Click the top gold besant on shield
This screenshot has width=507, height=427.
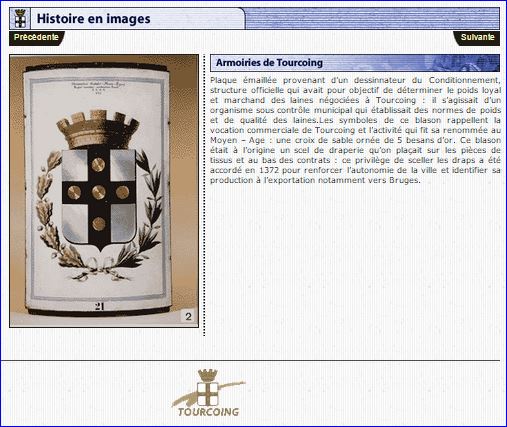[98, 165]
